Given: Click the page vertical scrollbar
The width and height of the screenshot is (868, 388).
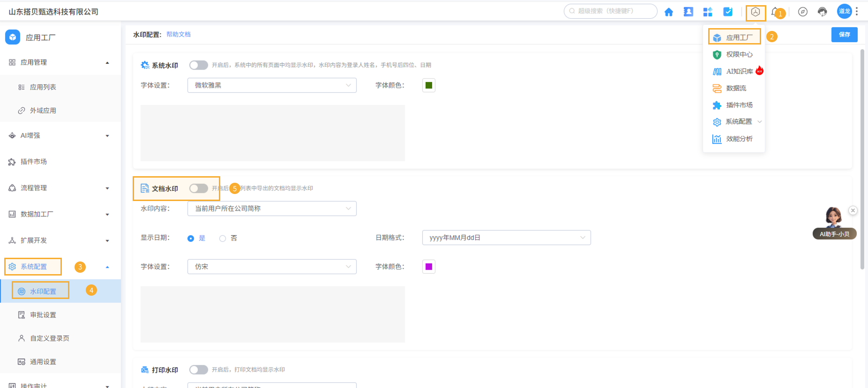Looking at the screenshot, I should [x=862, y=159].
